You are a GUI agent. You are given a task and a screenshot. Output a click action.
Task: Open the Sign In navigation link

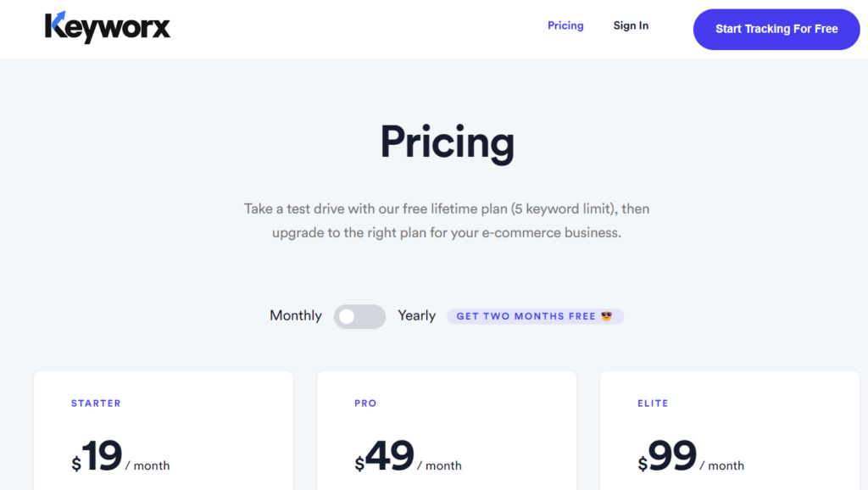(631, 25)
